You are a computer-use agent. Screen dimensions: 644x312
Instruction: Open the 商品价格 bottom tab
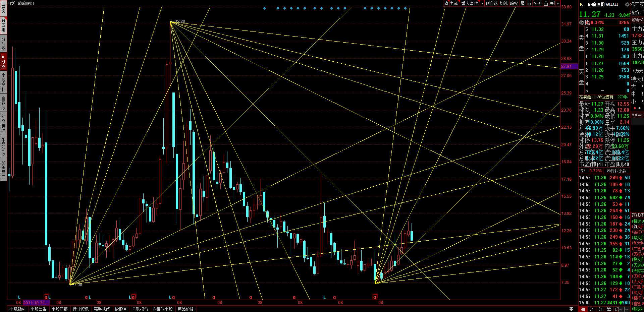[x=186, y=309]
